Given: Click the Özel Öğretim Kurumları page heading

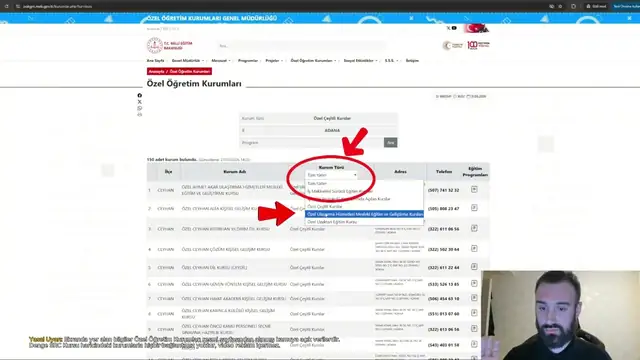Looking at the screenshot, I should click(194, 84).
